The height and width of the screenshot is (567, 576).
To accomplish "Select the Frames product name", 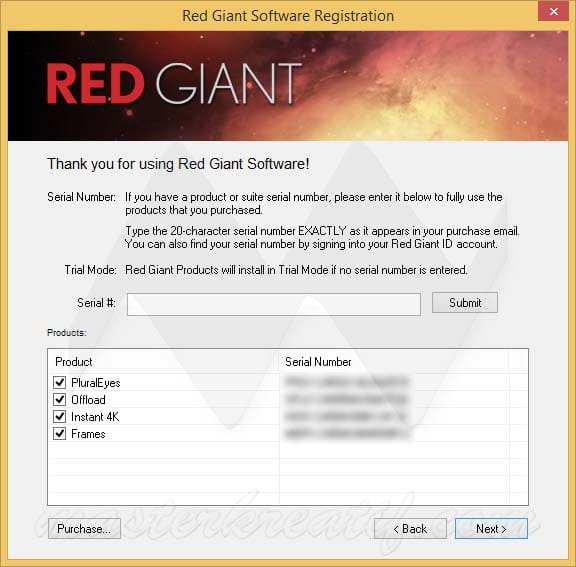I will pos(88,434).
